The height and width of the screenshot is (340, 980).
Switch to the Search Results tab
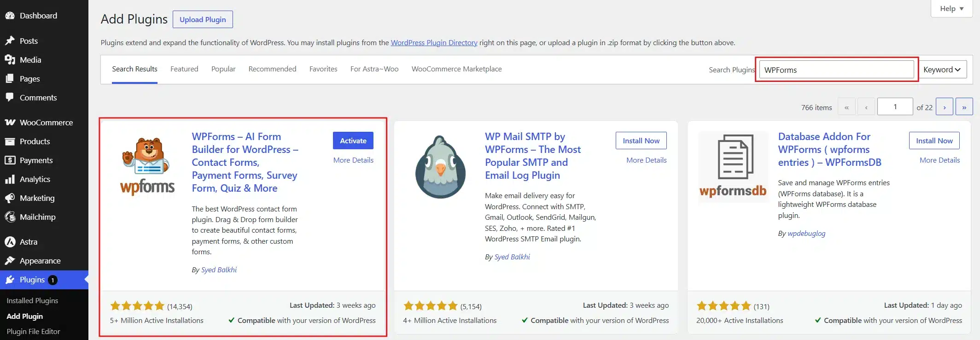(x=134, y=69)
